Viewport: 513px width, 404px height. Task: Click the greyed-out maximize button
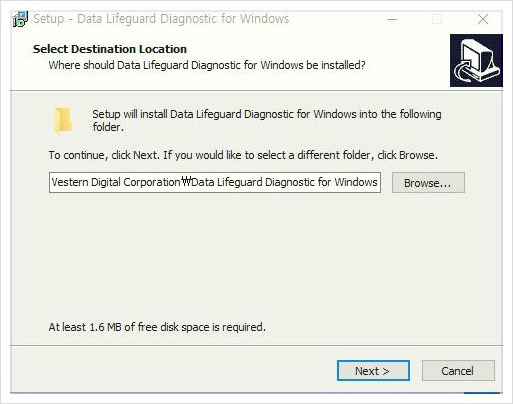click(x=437, y=19)
